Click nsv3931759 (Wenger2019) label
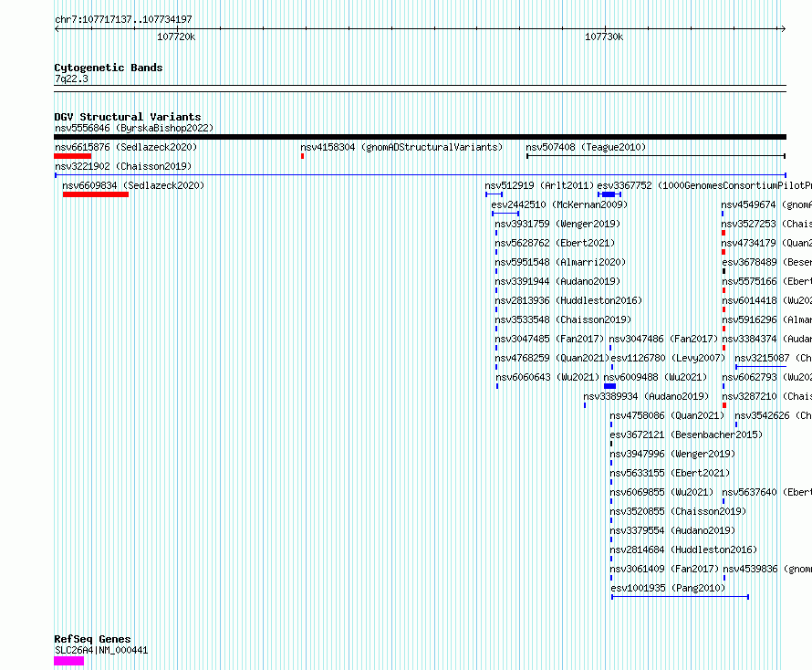 (x=557, y=224)
